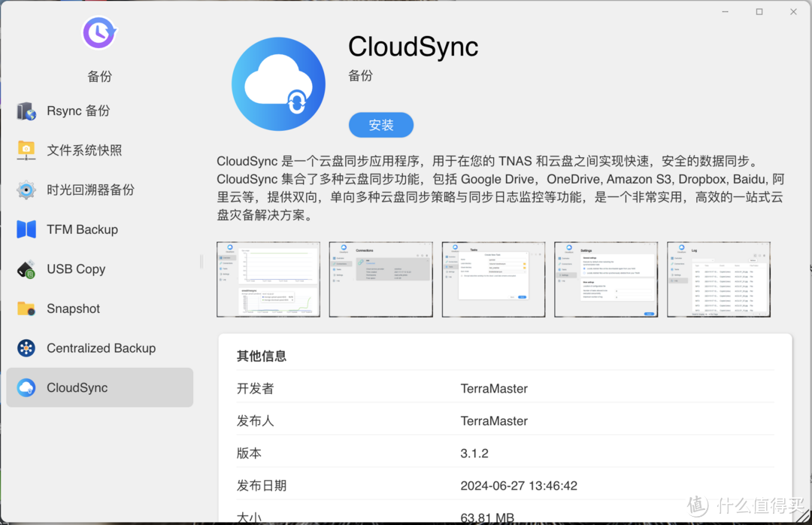Click the Centralized Backup icon
The width and height of the screenshot is (812, 525).
tap(26, 348)
